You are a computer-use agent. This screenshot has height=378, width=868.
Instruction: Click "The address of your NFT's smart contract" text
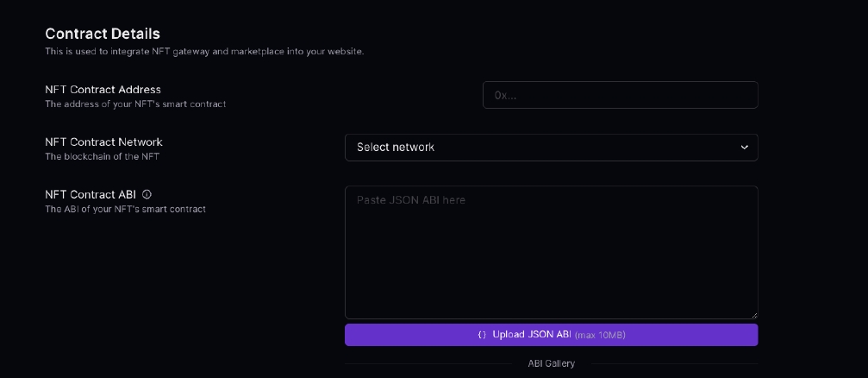tap(135, 104)
